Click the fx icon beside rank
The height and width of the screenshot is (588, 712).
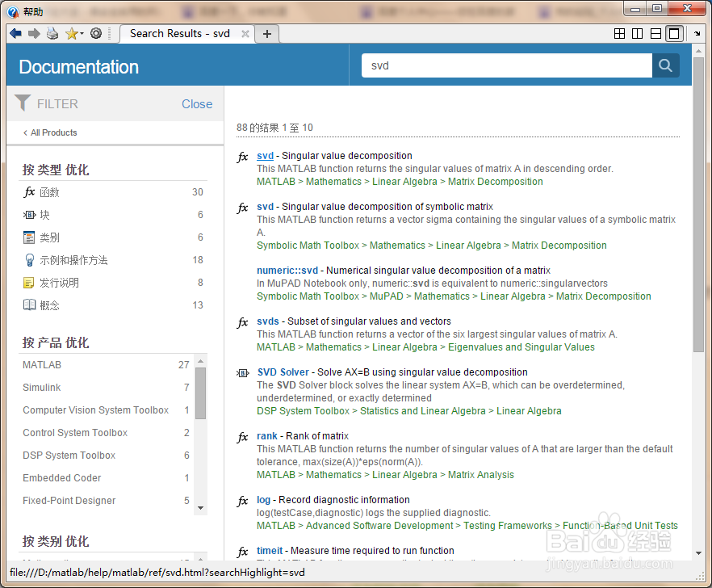(242, 437)
